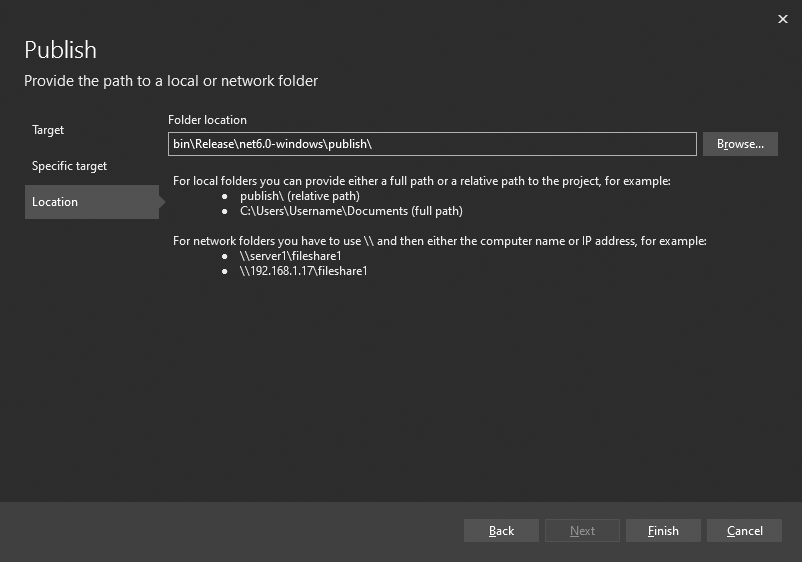
Task: Go Back to the previous step
Action: click(501, 531)
